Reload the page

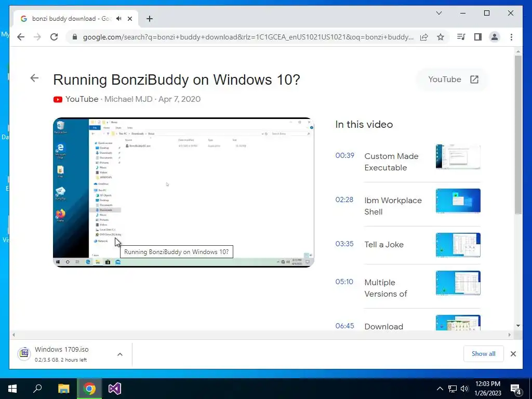click(x=54, y=37)
